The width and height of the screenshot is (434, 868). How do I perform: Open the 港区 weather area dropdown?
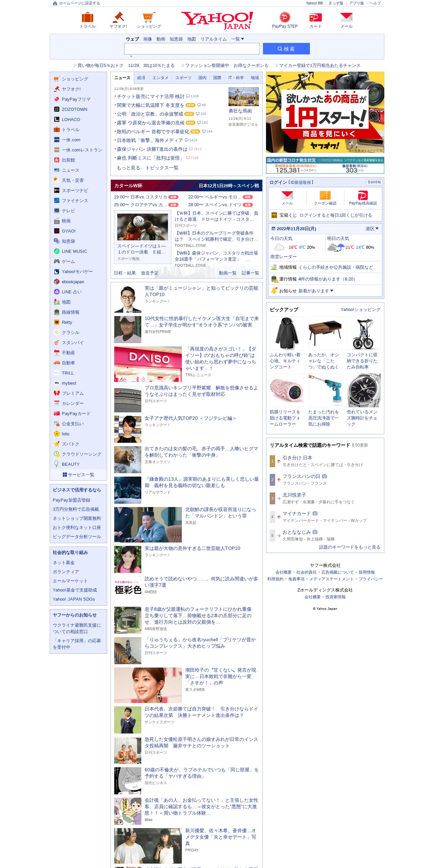372,229
